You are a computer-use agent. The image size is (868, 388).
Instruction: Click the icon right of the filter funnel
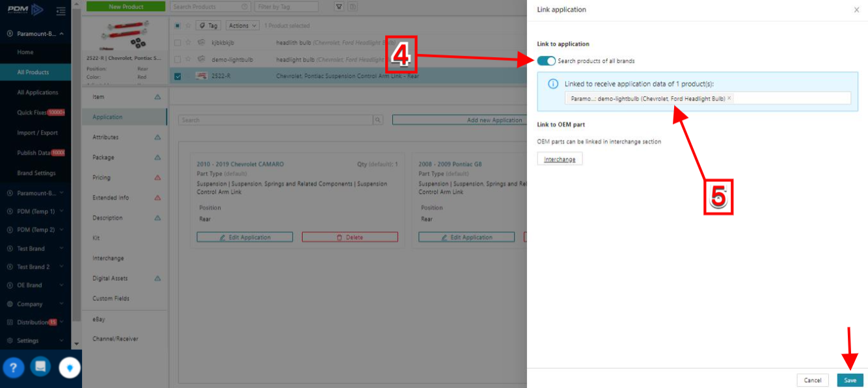pos(353,6)
